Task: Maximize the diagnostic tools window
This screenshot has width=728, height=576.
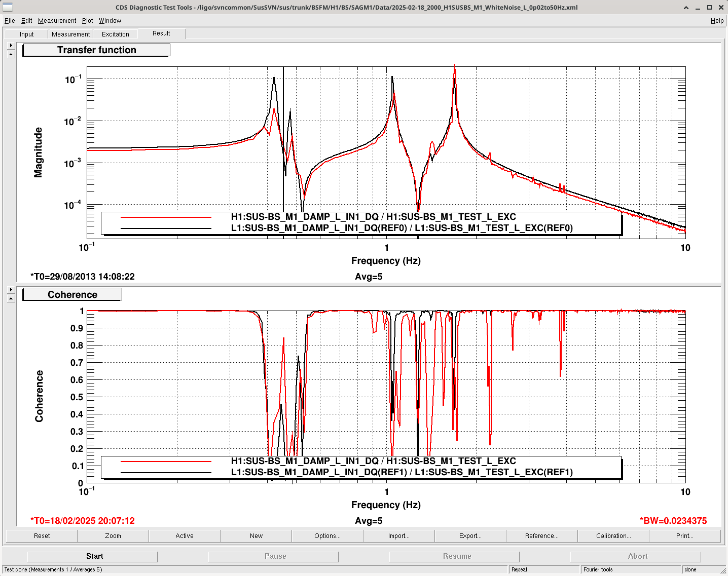Action: pos(709,8)
